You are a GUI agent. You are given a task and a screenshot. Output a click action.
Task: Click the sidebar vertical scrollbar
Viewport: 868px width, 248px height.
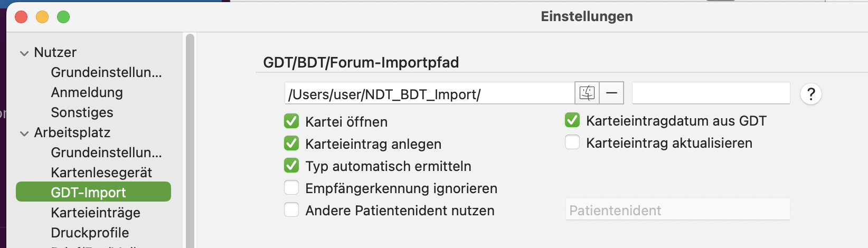click(x=190, y=140)
